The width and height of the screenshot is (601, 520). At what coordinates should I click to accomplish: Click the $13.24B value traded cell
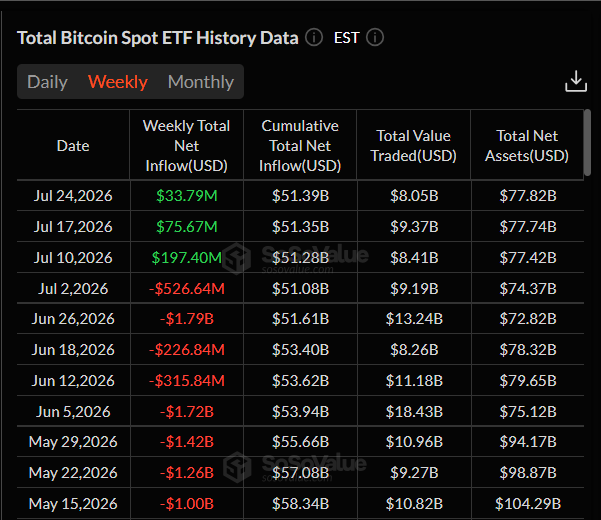point(414,319)
